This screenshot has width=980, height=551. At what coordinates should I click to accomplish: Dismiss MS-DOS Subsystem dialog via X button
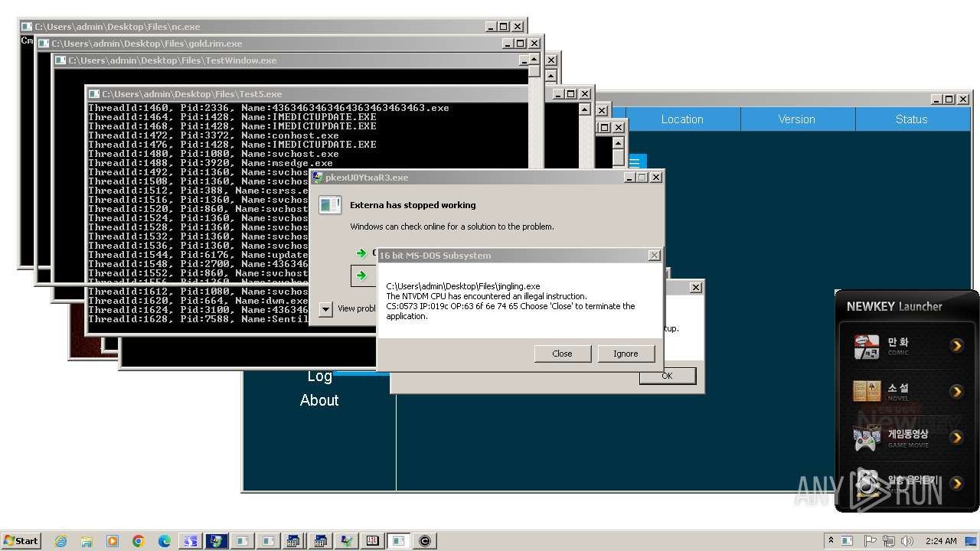[654, 256]
